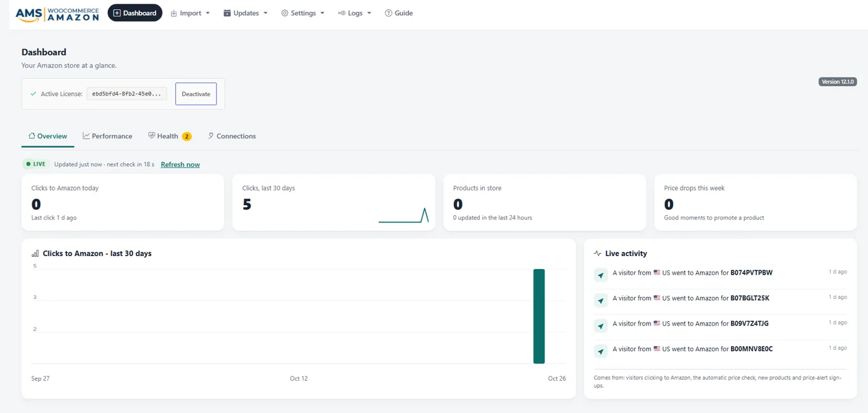Viewport: 868px width, 413px height.
Task: Open the Guide menu item
Action: pyautogui.click(x=399, y=13)
